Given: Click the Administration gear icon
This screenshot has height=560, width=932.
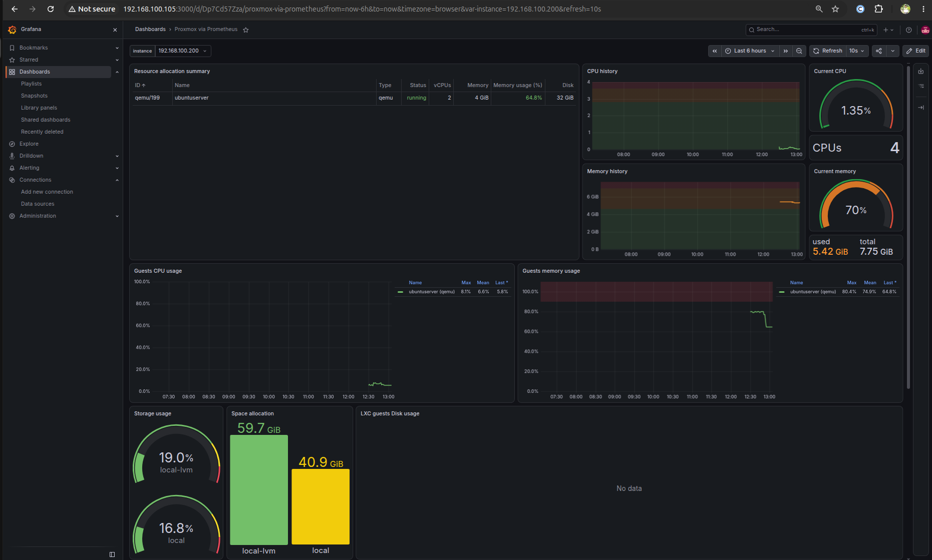Looking at the screenshot, I should 12,216.
